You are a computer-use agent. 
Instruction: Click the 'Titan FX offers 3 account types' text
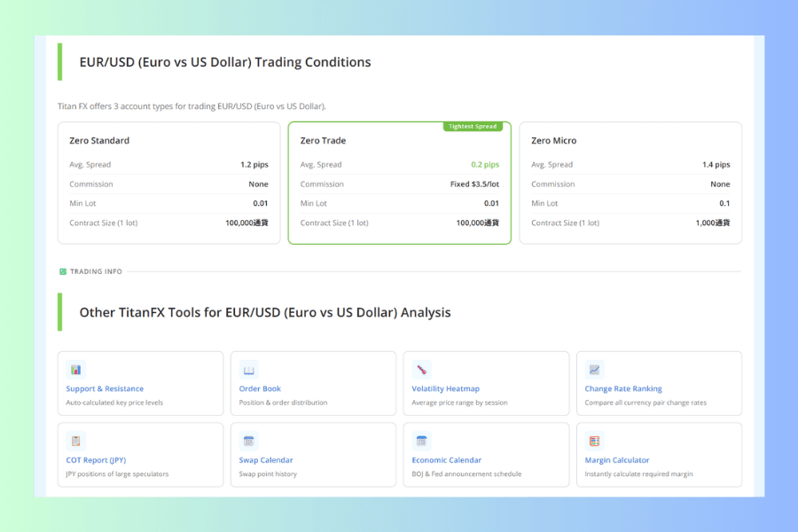tap(192, 106)
